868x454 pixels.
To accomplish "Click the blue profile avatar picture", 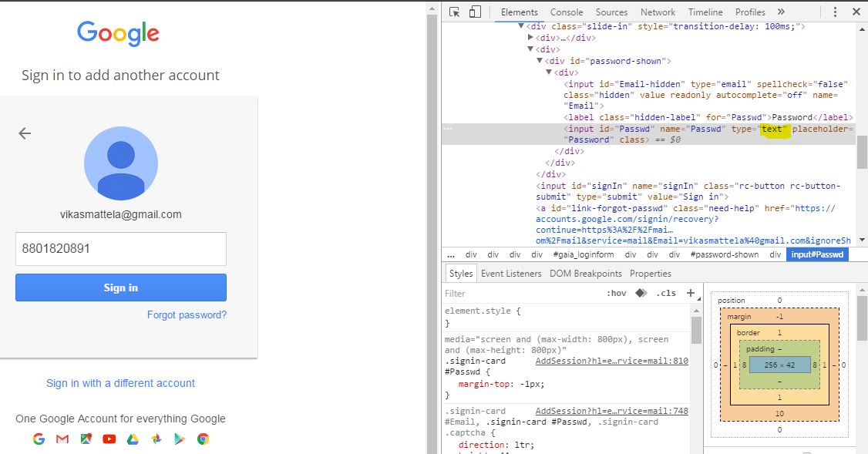I will [121, 163].
